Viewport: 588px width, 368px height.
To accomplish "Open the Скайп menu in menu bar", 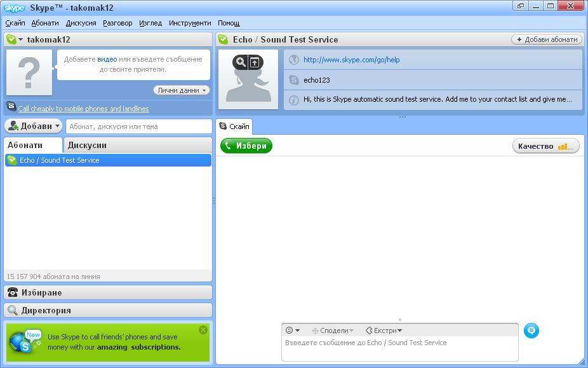I will (x=15, y=23).
